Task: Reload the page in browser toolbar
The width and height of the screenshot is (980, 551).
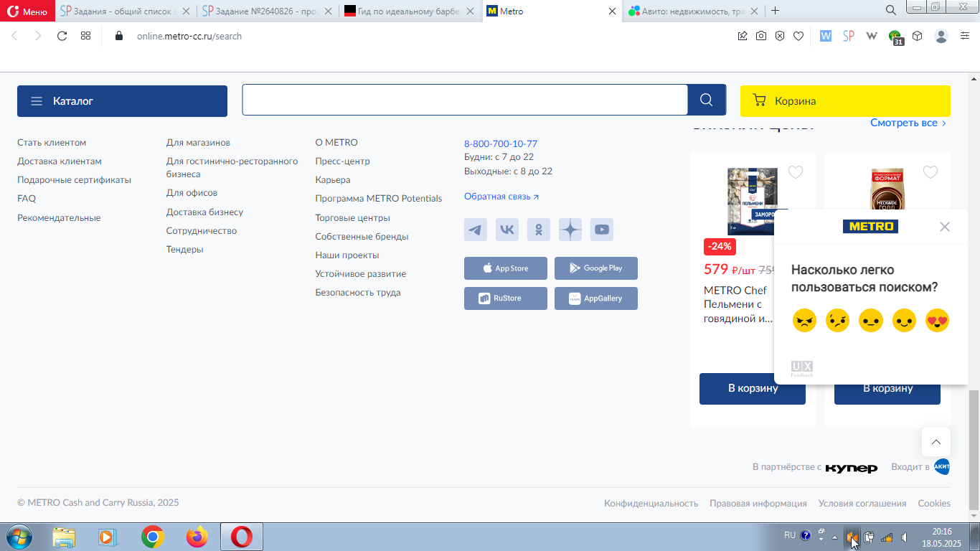Action: pos(62,36)
